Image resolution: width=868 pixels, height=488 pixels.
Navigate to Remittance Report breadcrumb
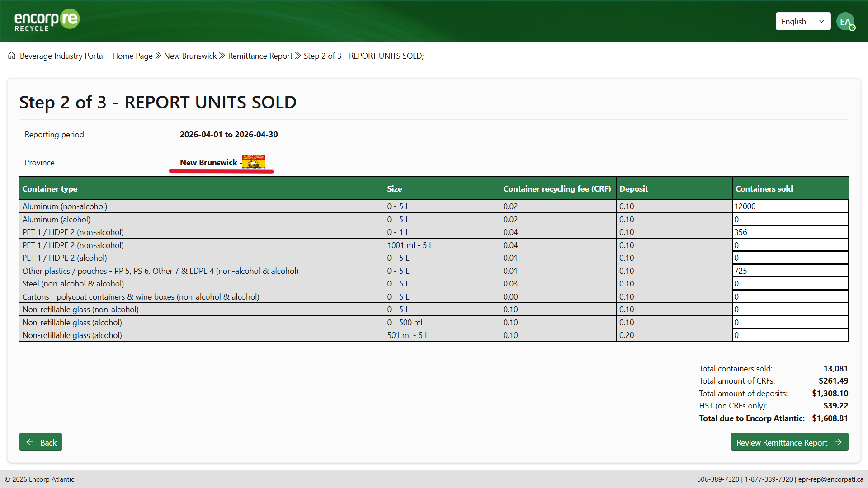coord(260,56)
